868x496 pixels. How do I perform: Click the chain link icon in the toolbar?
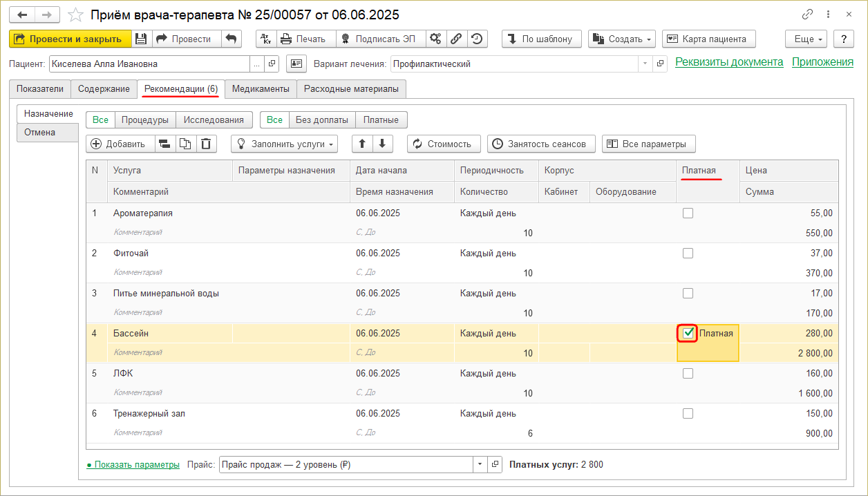(x=456, y=39)
